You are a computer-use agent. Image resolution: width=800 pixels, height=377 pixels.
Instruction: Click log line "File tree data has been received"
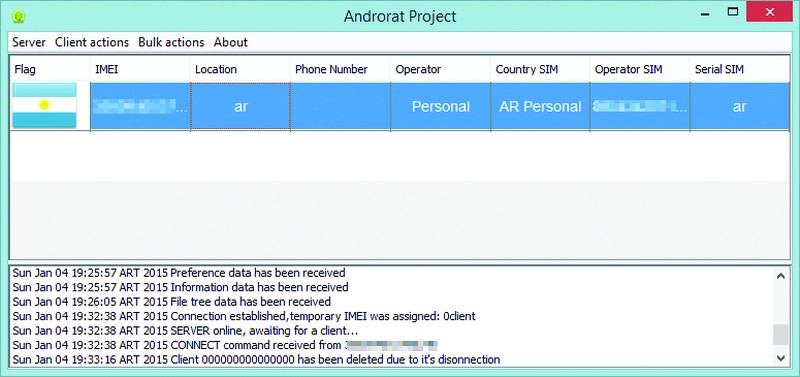tap(172, 301)
